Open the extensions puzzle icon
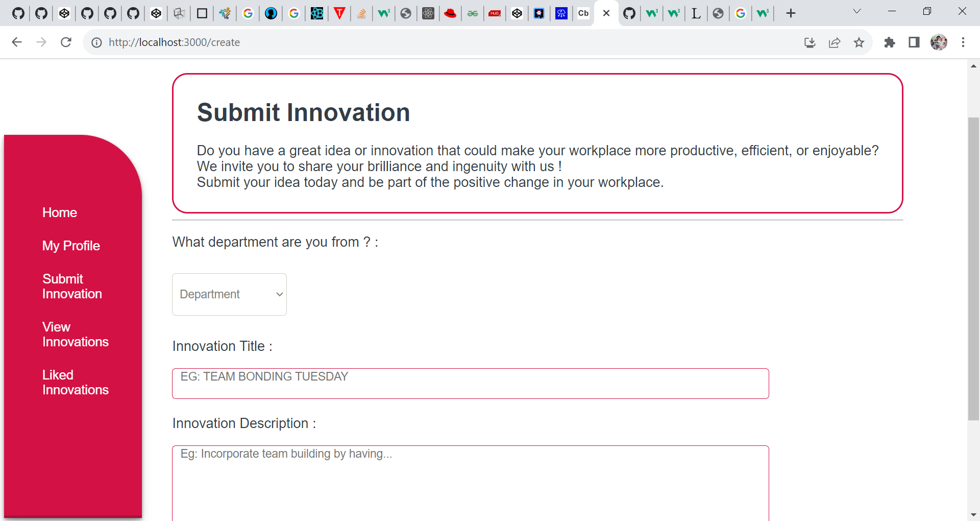 [890, 42]
